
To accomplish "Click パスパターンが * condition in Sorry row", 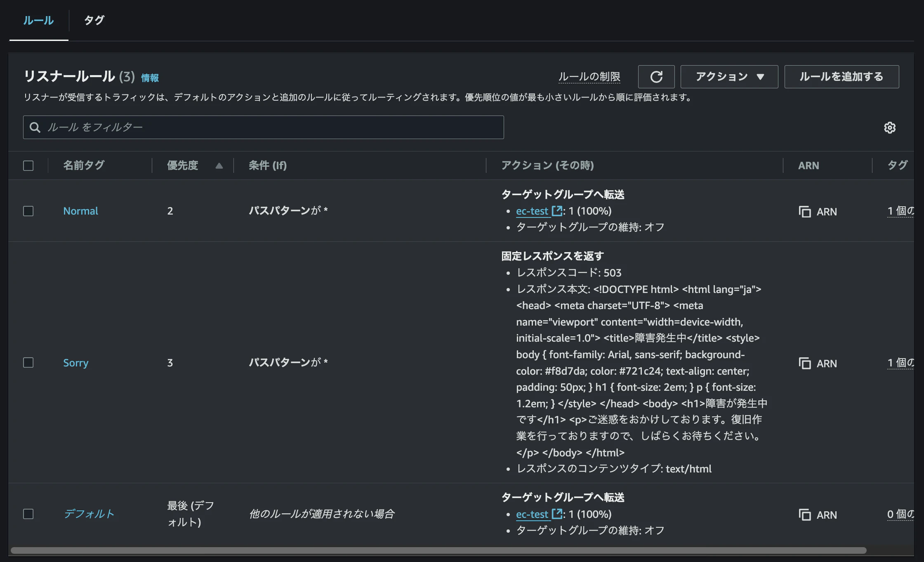I will point(288,363).
